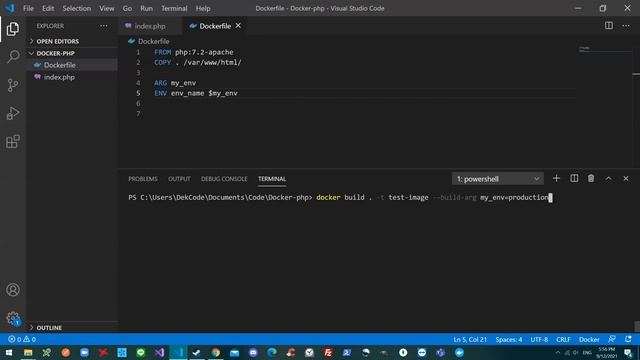The height and width of the screenshot is (360, 640).
Task: Open FileZilla from taskbar
Action: (x=328, y=352)
